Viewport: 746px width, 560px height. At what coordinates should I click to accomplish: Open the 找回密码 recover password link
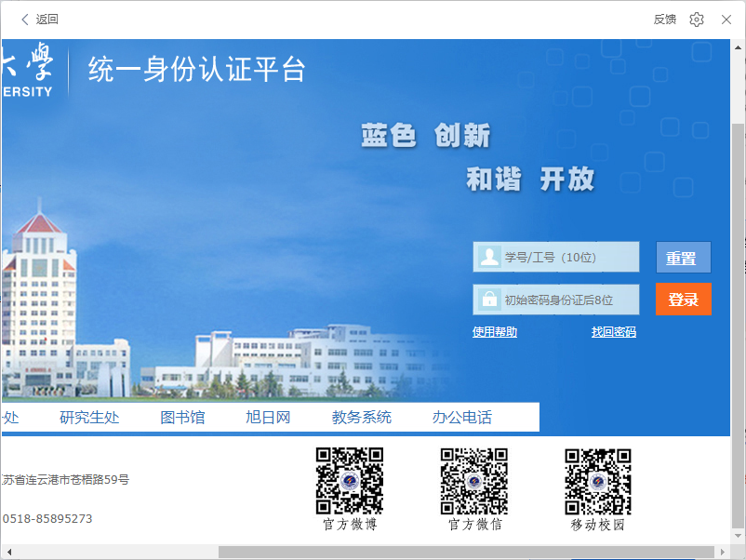tap(614, 332)
